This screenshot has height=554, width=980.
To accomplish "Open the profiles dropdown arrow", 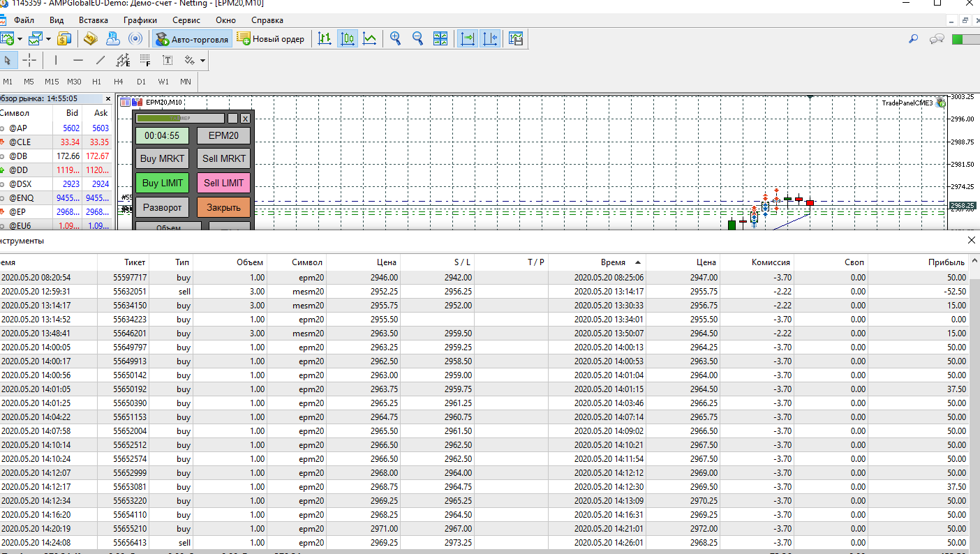I will point(50,39).
